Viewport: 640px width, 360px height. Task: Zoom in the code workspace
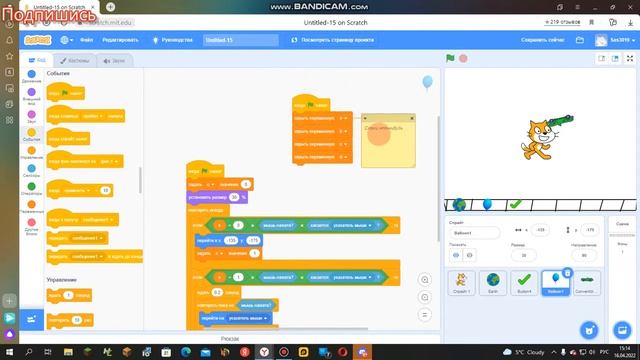tap(424, 280)
